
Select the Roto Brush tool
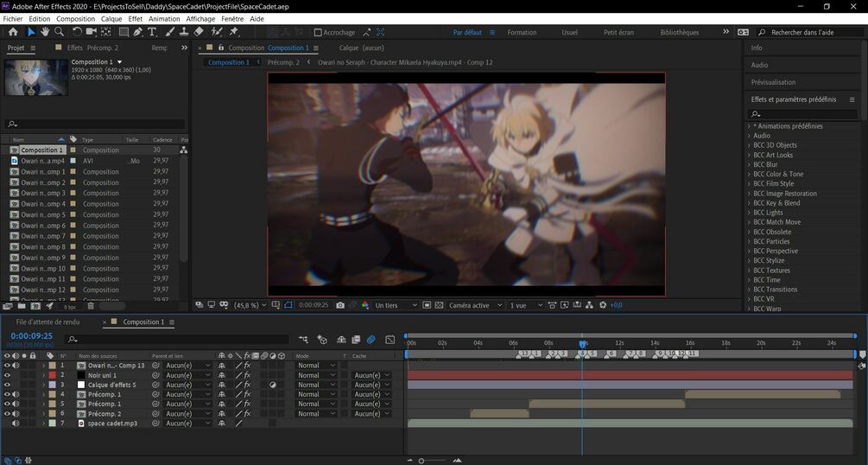point(217,32)
